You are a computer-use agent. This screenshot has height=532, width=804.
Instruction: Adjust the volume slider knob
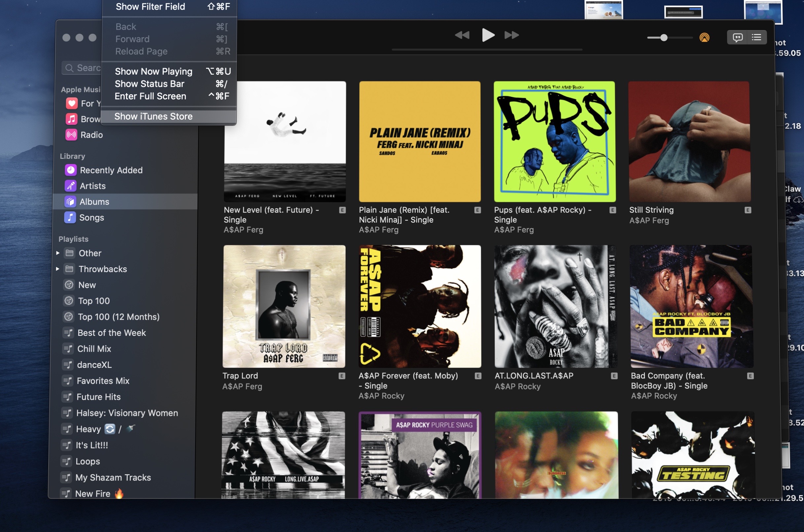coord(664,38)
